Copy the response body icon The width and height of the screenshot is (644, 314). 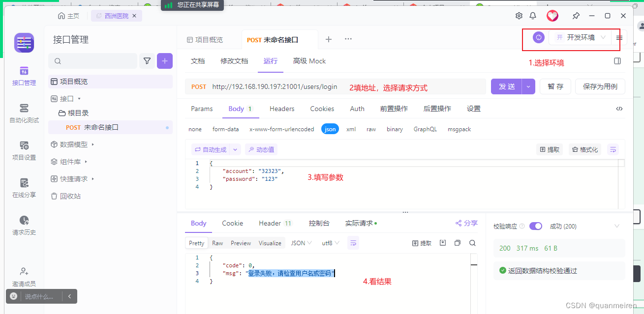pyautogui.click(x=458, y=243)
